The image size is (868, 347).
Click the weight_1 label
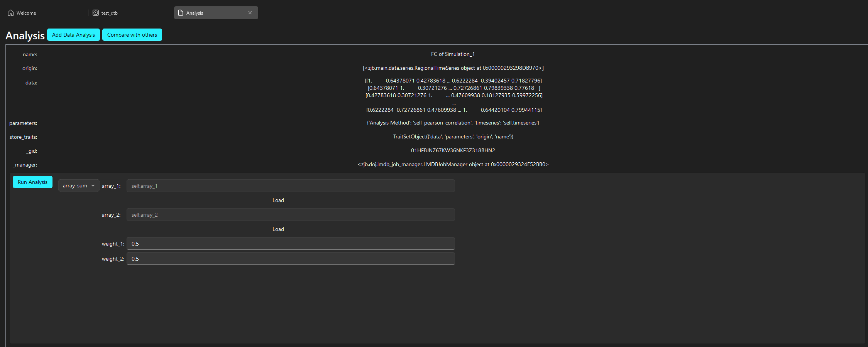coord(113,244)
